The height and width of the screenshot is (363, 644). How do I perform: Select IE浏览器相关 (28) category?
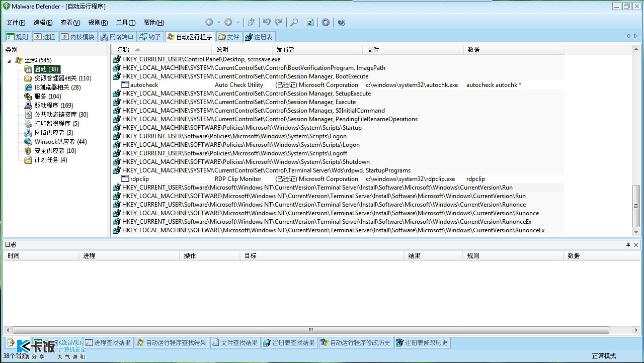[x=57, y=87]
